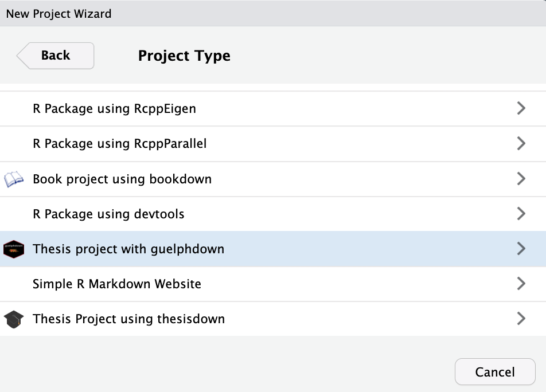The image size is (546, 392).
Task: Expand the R Package using RcppParallel chevron
Action: [521, 143]
